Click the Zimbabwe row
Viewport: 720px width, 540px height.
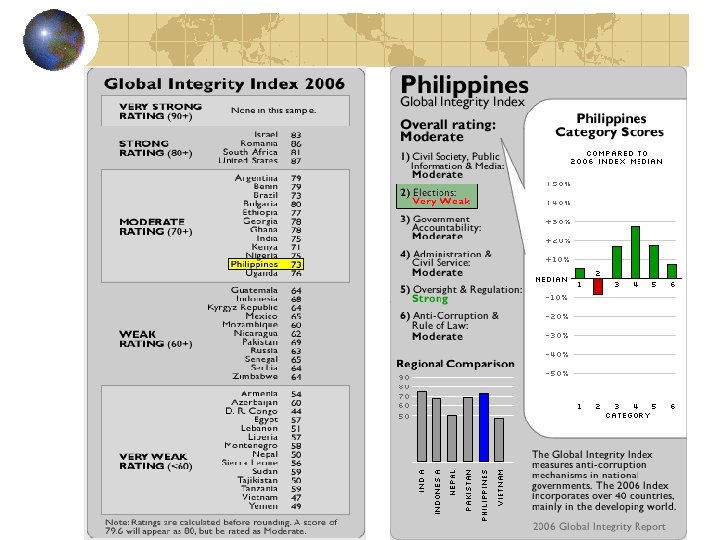click(x=267, y=377)
